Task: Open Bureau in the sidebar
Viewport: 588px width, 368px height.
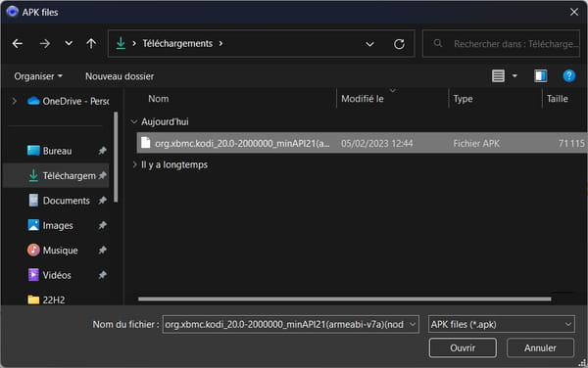Action: 56,151
